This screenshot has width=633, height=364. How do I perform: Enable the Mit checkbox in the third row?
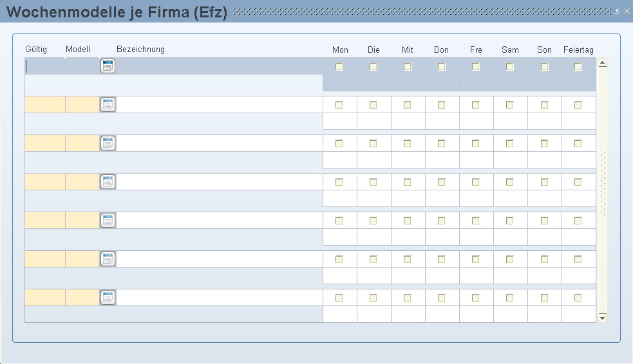coord(408,144)
